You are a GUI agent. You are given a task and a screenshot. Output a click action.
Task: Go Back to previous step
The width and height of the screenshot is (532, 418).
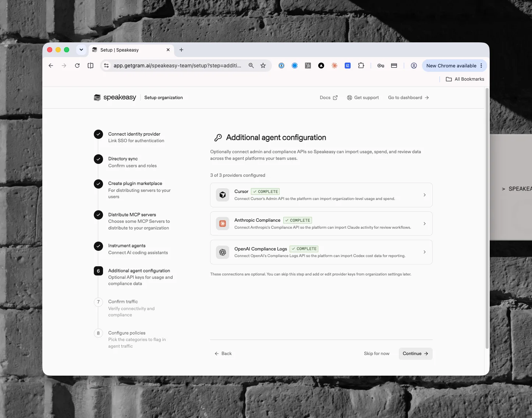tap(223, 354)
